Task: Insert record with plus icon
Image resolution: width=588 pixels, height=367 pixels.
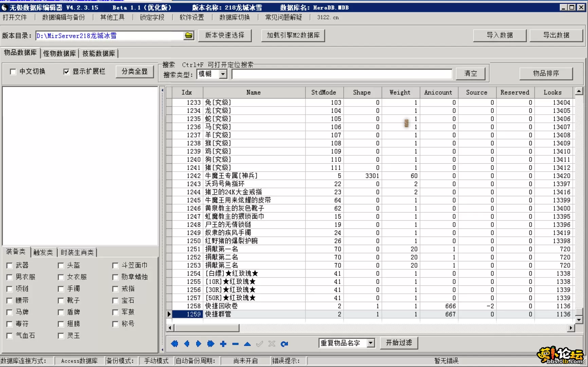Action: 223,344
